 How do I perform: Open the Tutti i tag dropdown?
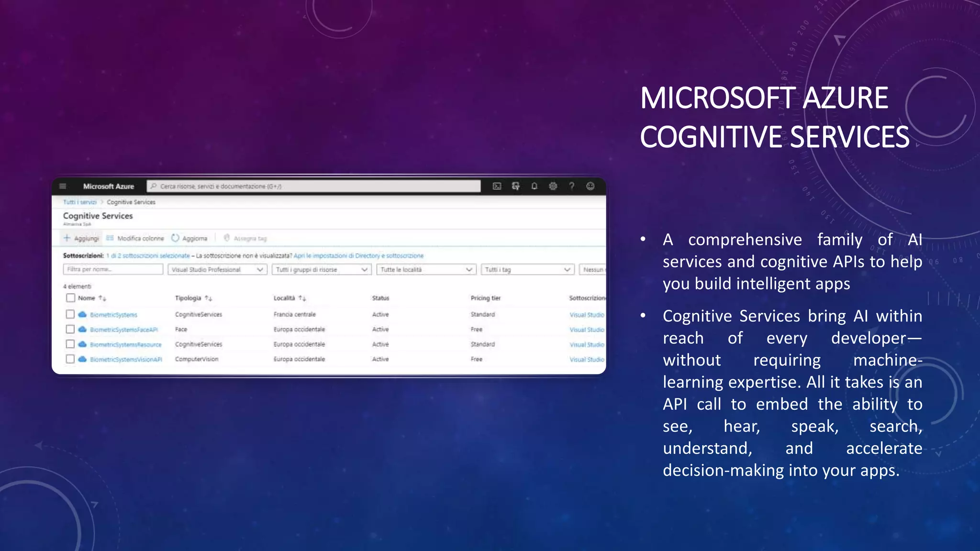[x=527, y=270]
